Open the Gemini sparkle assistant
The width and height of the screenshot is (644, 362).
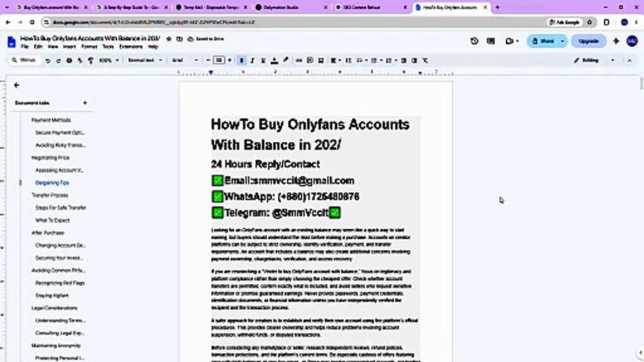pos(616,41)
